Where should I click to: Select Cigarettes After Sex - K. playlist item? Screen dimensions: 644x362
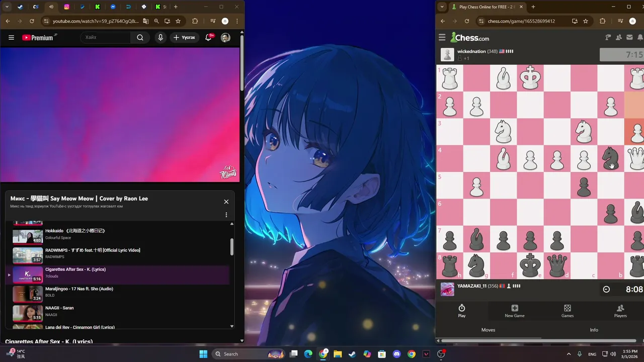tap(121, 275)
